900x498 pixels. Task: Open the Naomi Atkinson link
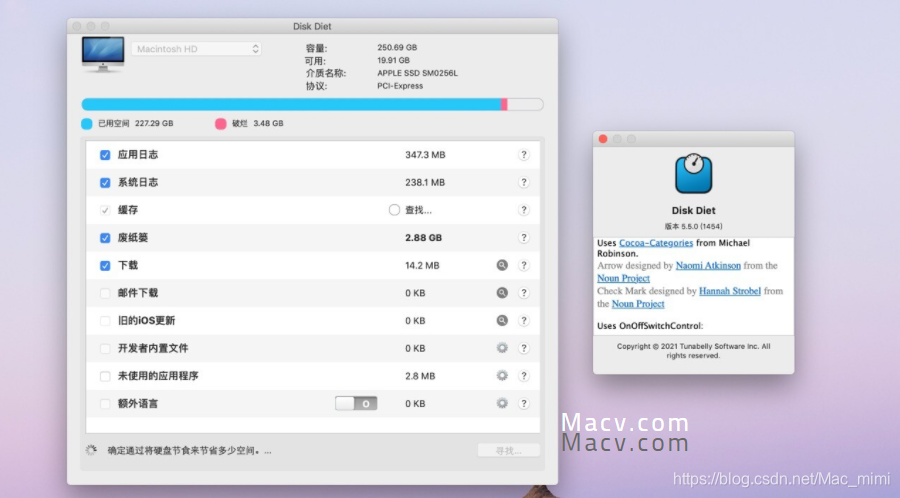pyautogui.click(x=708, y=266)
